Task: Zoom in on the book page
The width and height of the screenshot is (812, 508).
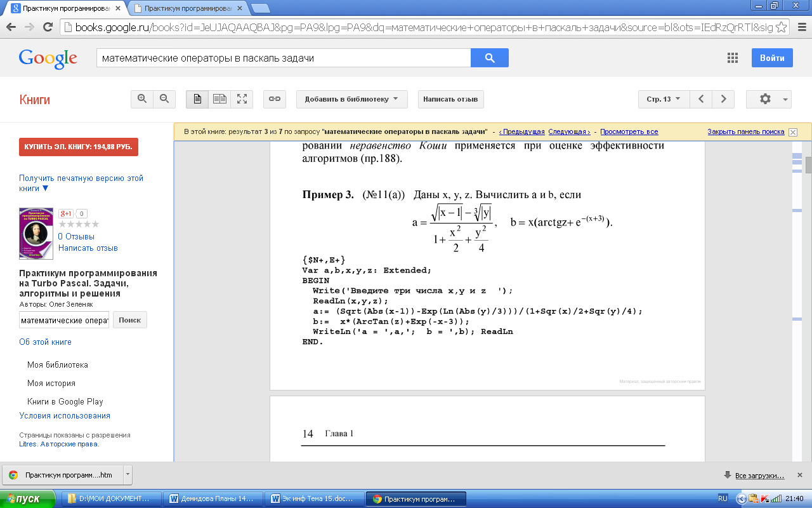Action: (142, 99)
